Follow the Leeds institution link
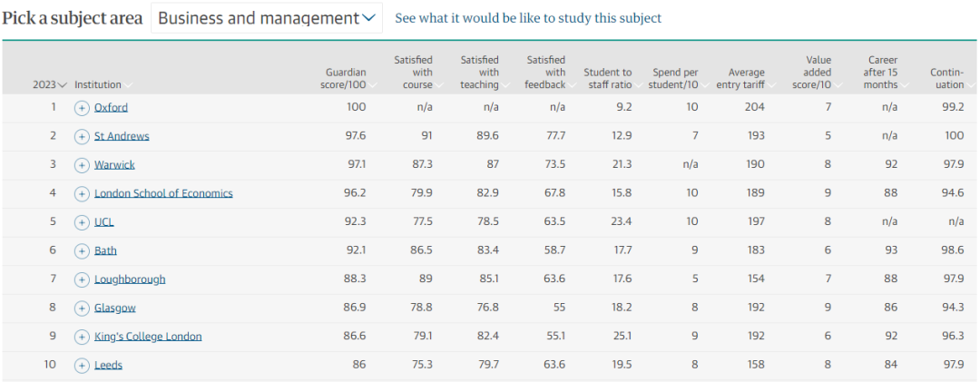The width and height of the screenshot is (980, 382). 108,365
